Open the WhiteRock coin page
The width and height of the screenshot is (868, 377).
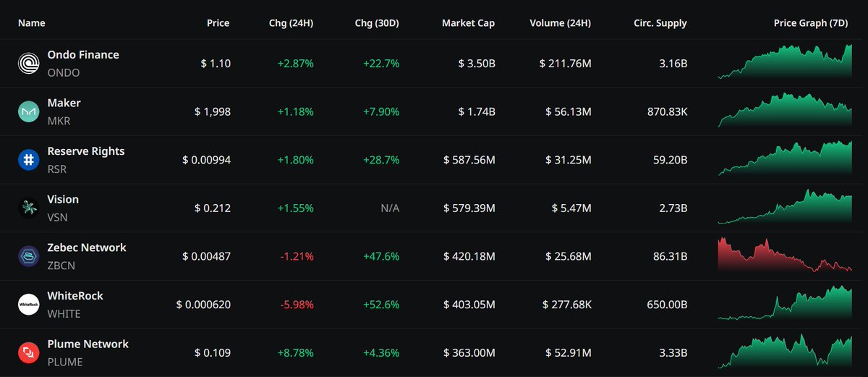[x=75, y=296]
